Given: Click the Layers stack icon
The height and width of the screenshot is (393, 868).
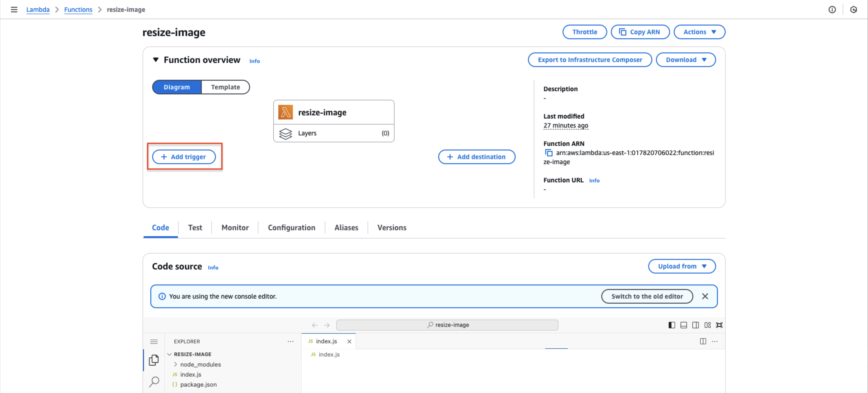Looking at the screenshot, I should [285, 133].
